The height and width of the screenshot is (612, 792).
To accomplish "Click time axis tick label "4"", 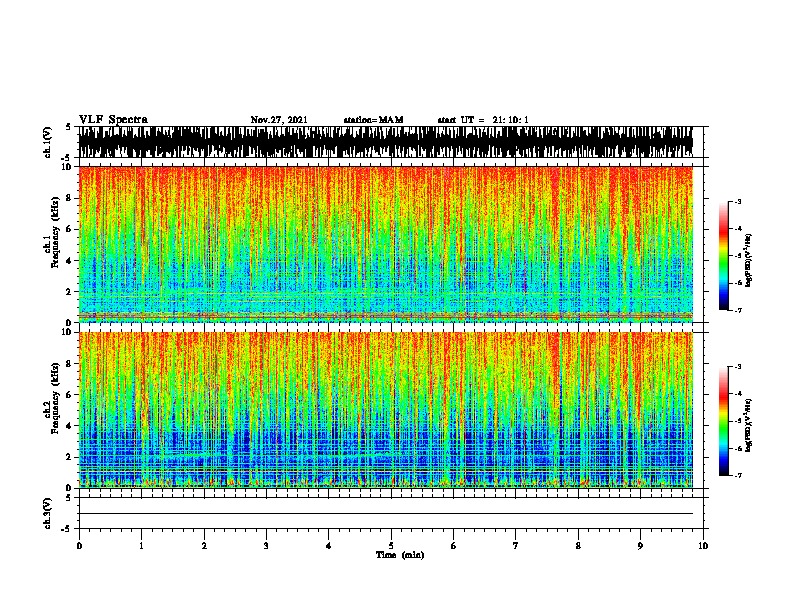I will 329,546.
